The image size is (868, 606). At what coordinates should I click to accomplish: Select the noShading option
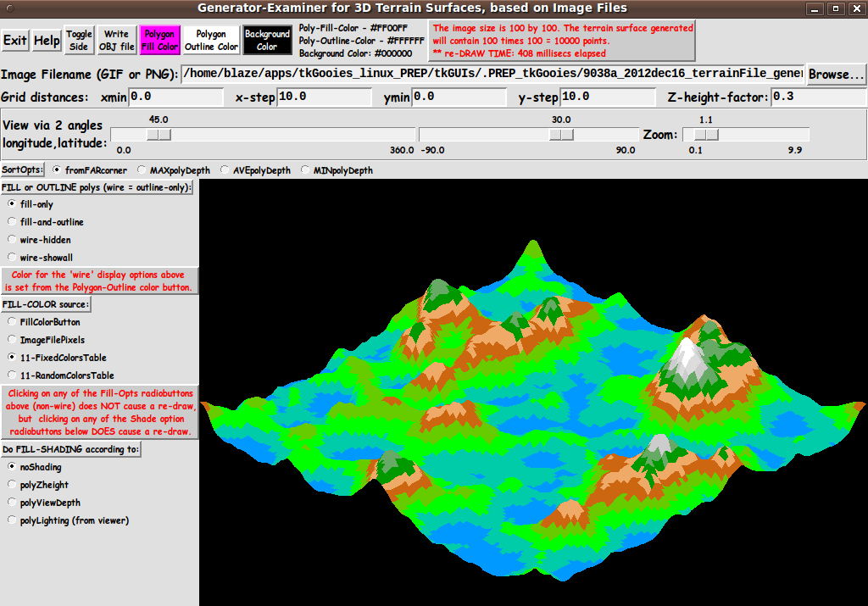tap(35, 467)
